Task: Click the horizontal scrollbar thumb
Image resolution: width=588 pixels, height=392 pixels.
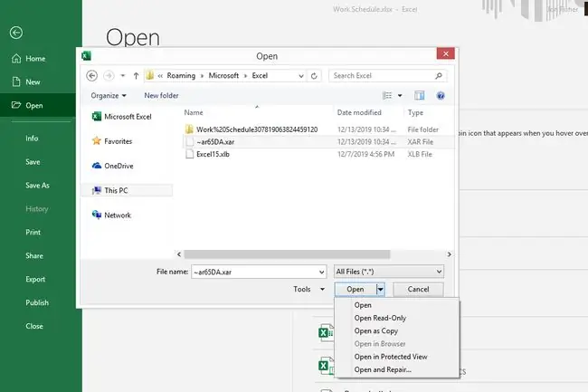Action: tap(287, 254)
